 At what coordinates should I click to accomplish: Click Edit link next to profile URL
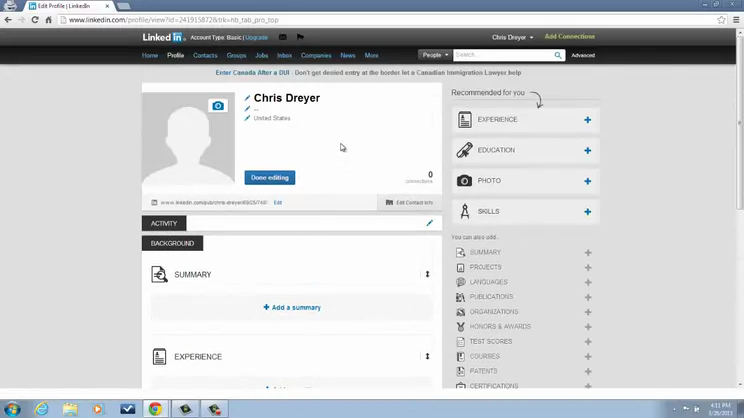278,203
